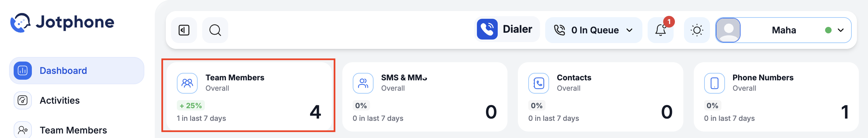Select Dashboard in the sidebar
The width and height of the screenshot is (868, 138).
click(x=77, y=71)
